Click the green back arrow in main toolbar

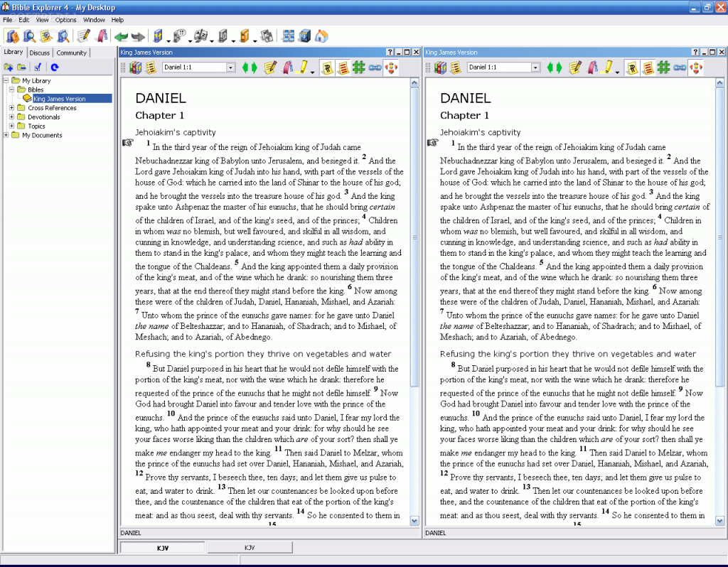[x=122, y=36]
